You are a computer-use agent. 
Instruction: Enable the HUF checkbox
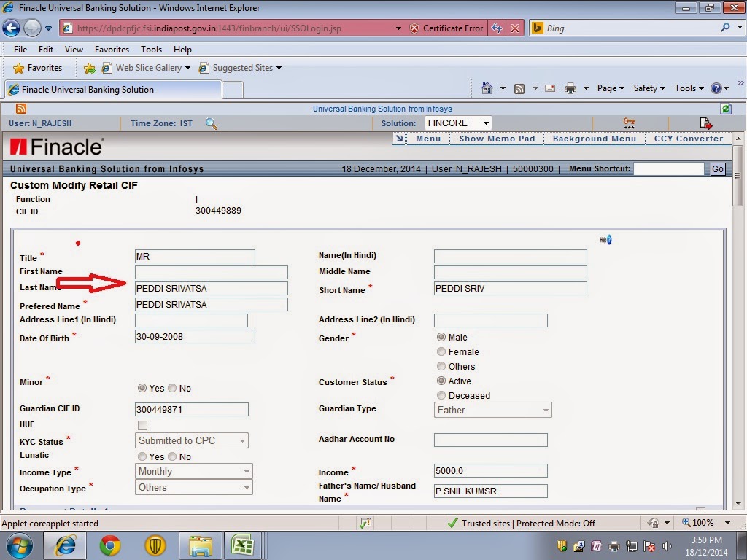click(x=142, y=425)
